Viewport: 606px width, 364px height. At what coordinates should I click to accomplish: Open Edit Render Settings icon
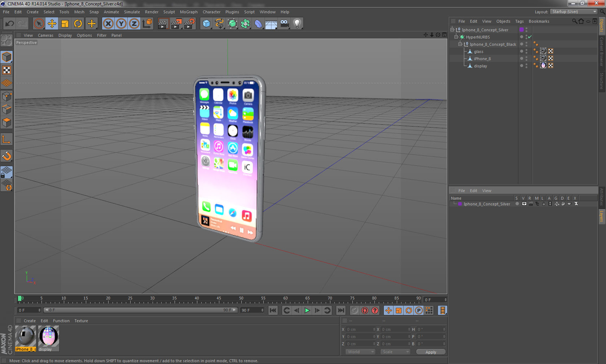point(189,24)
